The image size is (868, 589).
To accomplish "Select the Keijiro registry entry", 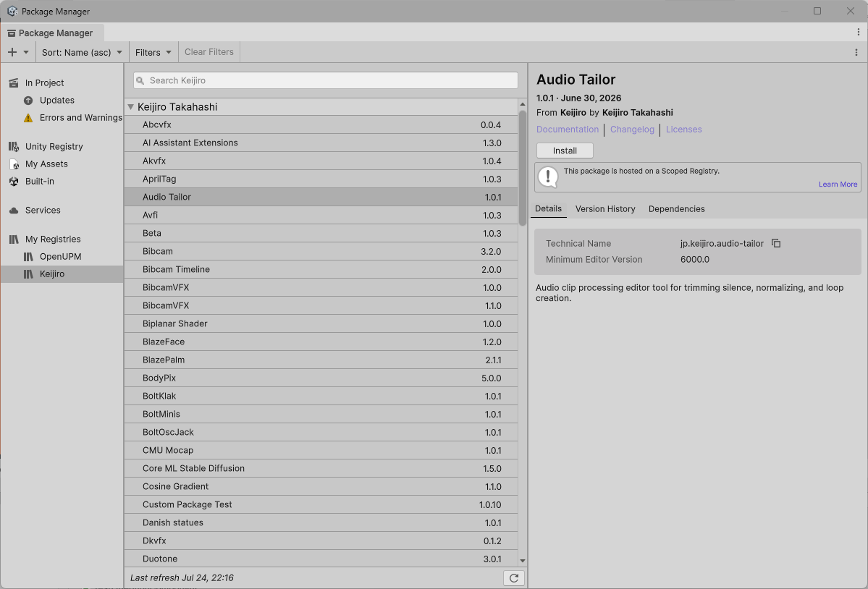I will point(62,274).
